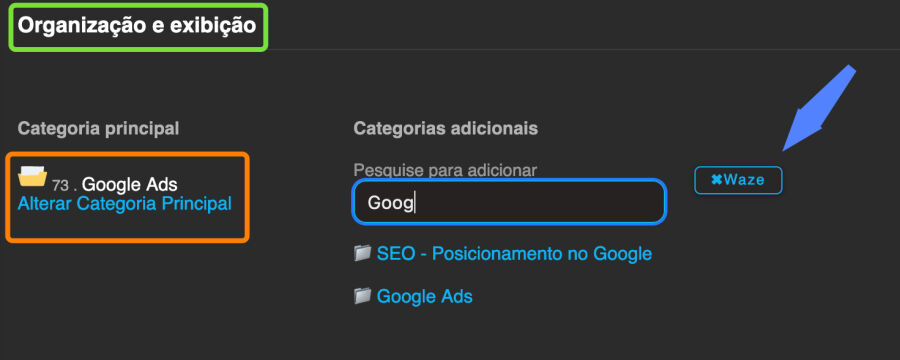Place cursor after Goog text in search box
900x360 pixels.
(x=414, y=203)
